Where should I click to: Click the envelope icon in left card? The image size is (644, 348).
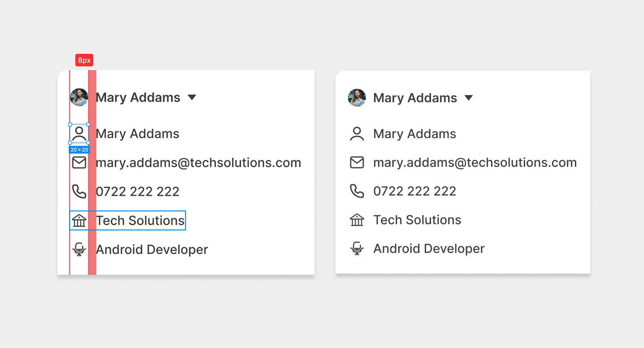tap(79, 162)
